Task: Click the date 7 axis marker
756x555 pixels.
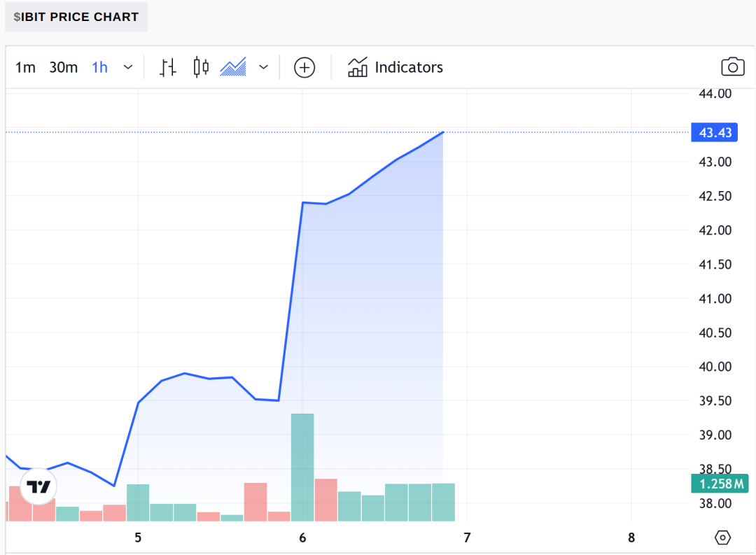Action: pyautogui.click(x=467, y=538)
